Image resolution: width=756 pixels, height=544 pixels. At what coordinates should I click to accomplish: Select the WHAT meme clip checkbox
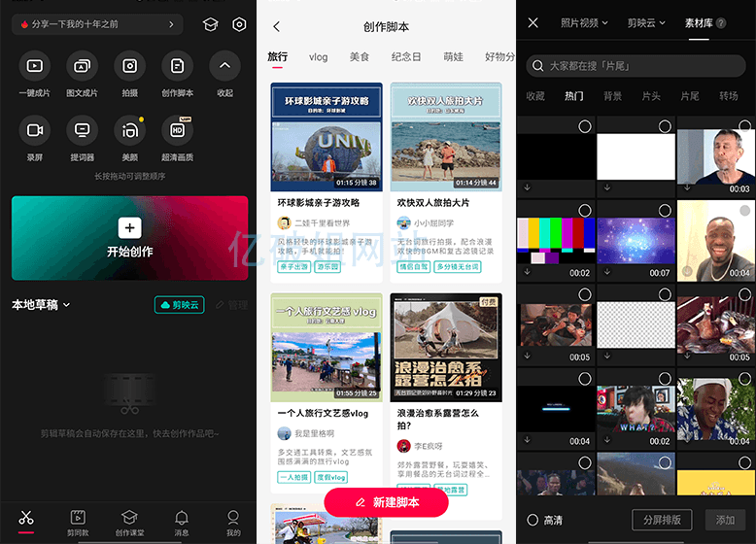point(665,379)
